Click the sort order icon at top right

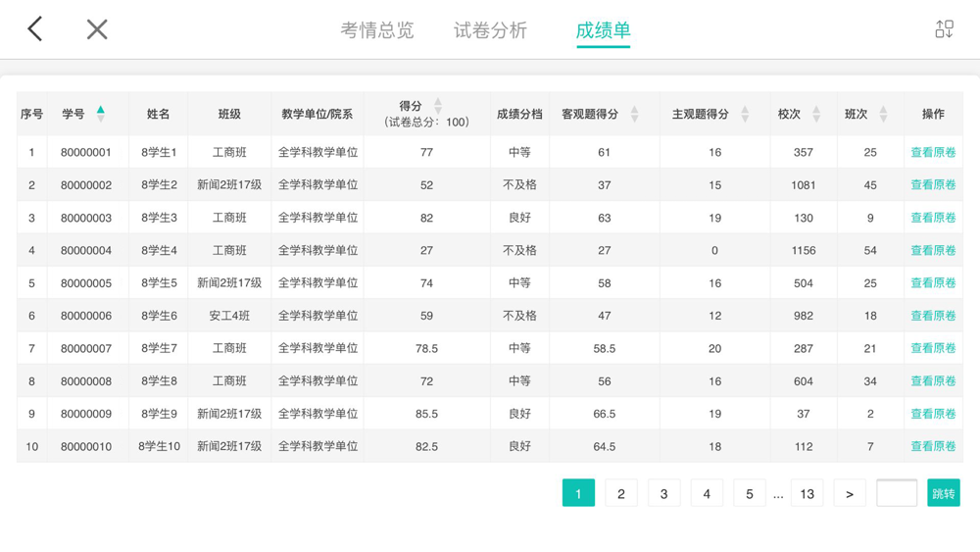[x=944, y=29]
